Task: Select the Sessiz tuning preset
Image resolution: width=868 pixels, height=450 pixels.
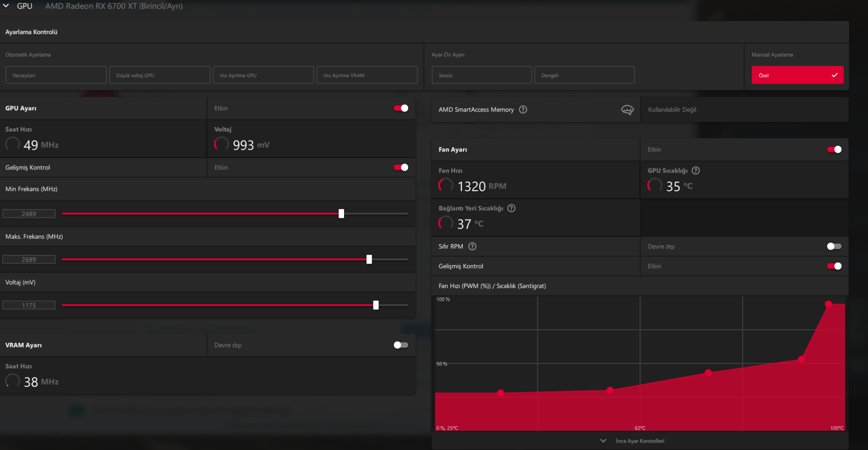Action: point(482,75)
